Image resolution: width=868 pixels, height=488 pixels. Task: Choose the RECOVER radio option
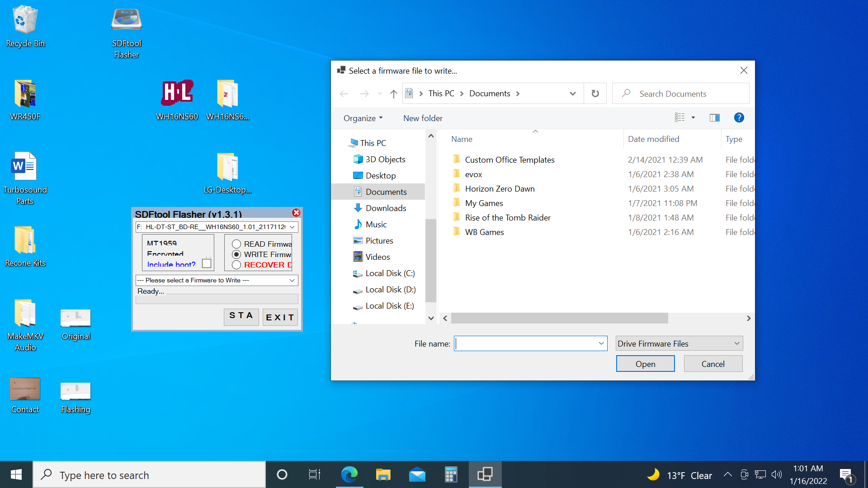pos(236,265)
